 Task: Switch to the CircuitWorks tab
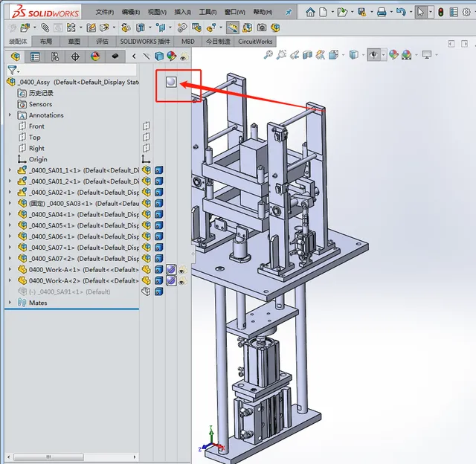(255, 42)
